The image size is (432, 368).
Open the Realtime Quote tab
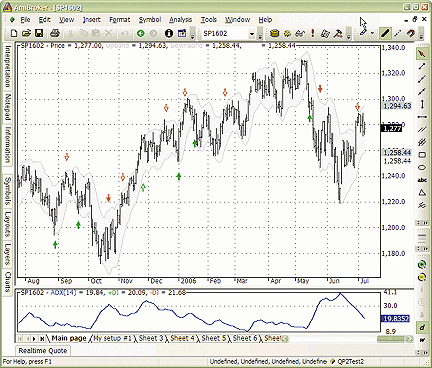coord(43,351)
